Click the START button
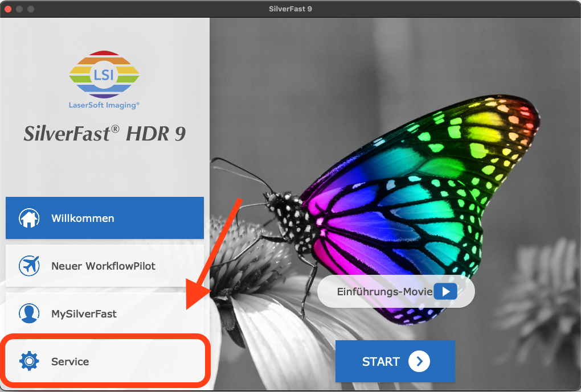This screenshot has height=392, width=581. click(x=395, y=361)
